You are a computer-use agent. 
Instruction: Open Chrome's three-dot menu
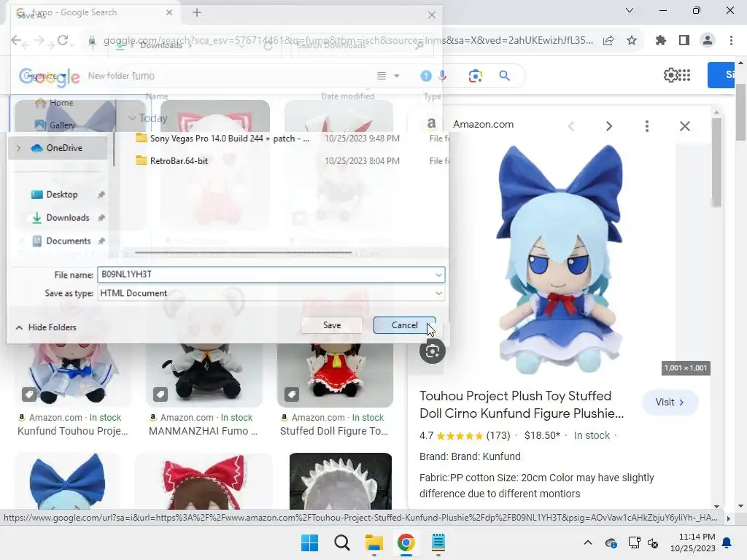click(x=731, y=41)
